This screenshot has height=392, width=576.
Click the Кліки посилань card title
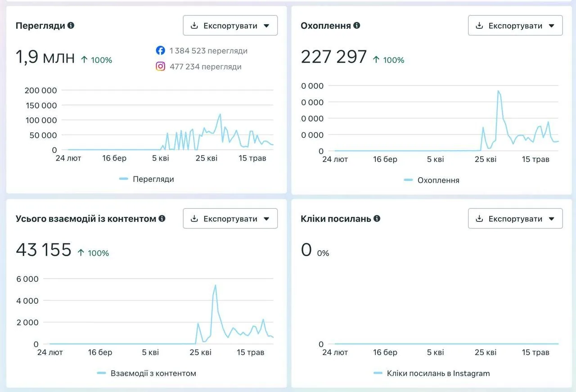click(336, 219)
